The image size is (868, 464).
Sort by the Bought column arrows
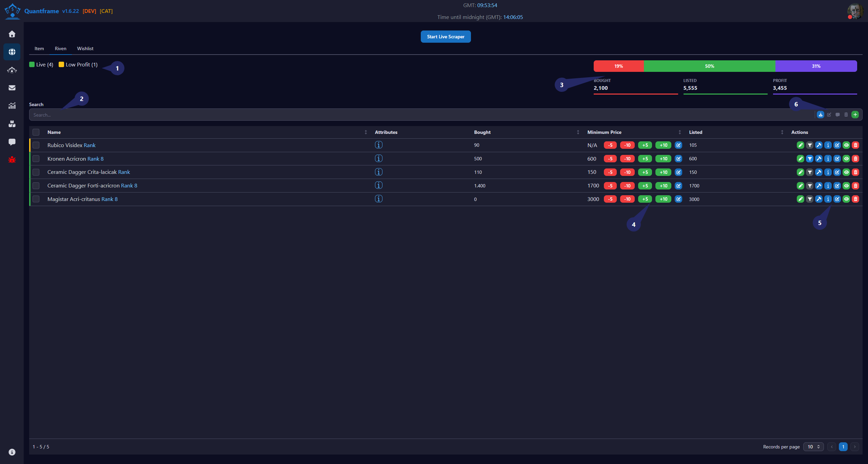(578, 132)
